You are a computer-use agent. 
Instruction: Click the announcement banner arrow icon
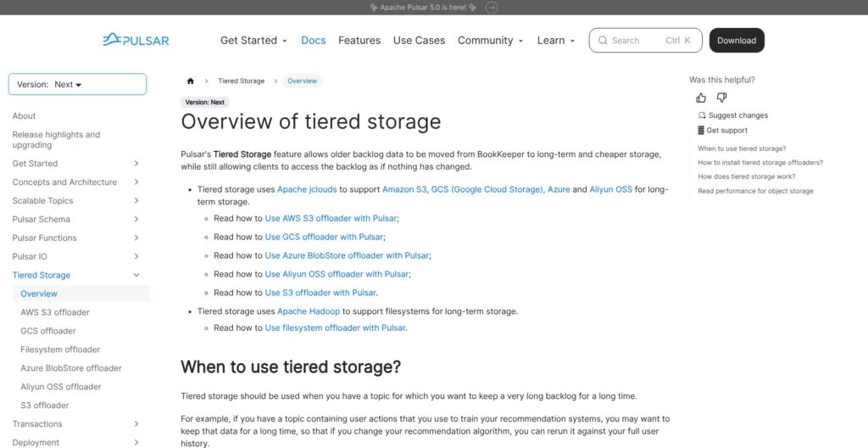[492, 7]
